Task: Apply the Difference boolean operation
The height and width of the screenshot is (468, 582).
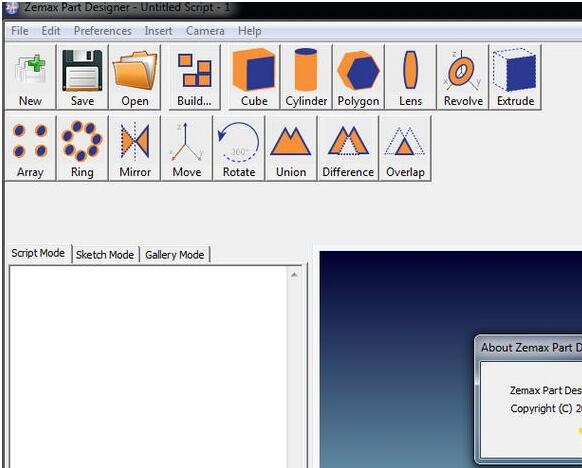Action: (348, 148)
